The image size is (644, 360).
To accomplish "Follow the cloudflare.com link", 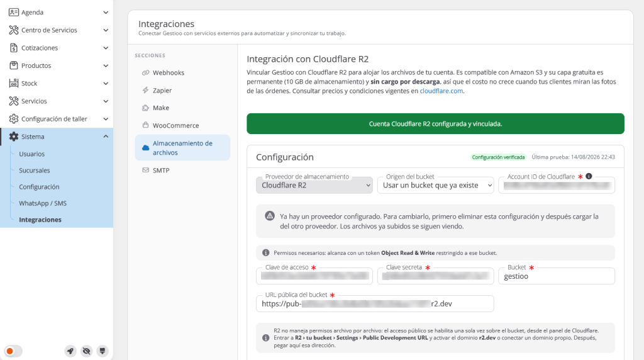I will click(x=441, y=91).
